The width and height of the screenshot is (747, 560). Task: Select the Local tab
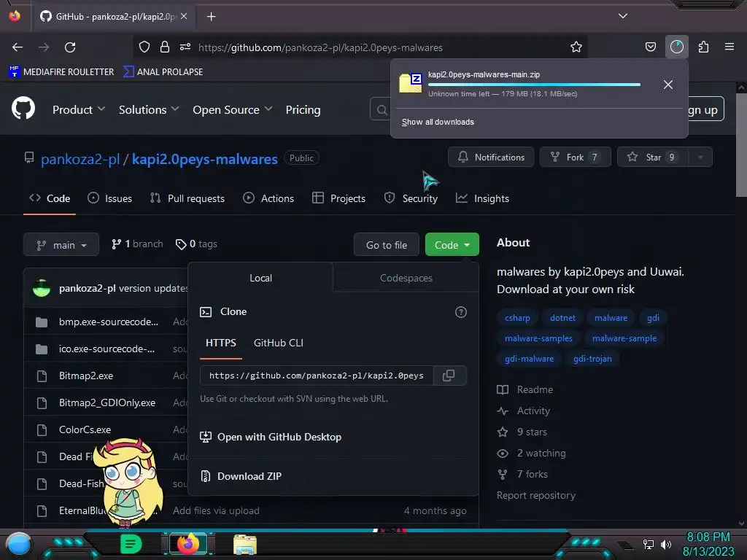260,278
